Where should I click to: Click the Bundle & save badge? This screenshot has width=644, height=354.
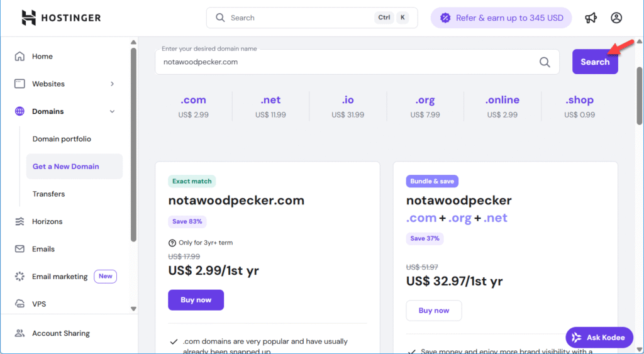(432, 181)
